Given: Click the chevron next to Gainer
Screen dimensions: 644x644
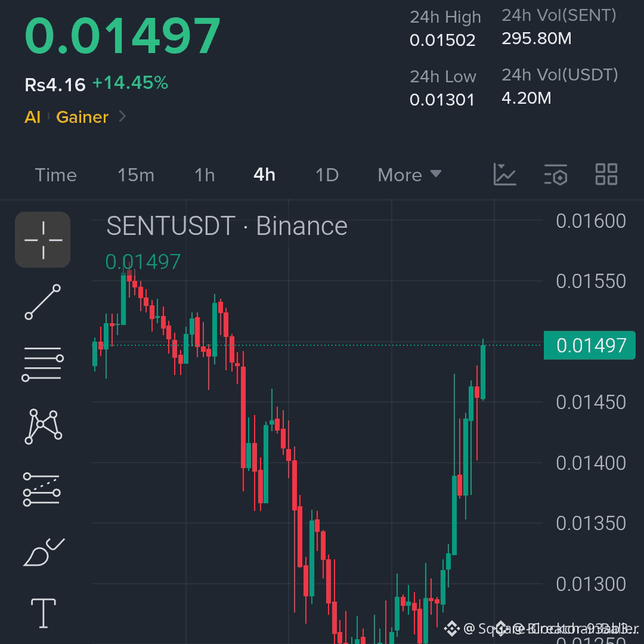Looking at the screenshot, I should (122, 117).
